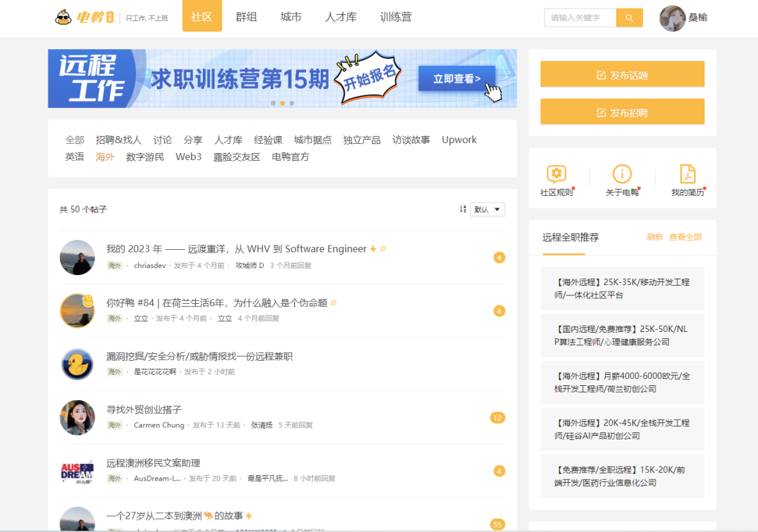Select the 数字游民 category filter
The width and height of the screenshot is (758, 532).
(145, 157)
